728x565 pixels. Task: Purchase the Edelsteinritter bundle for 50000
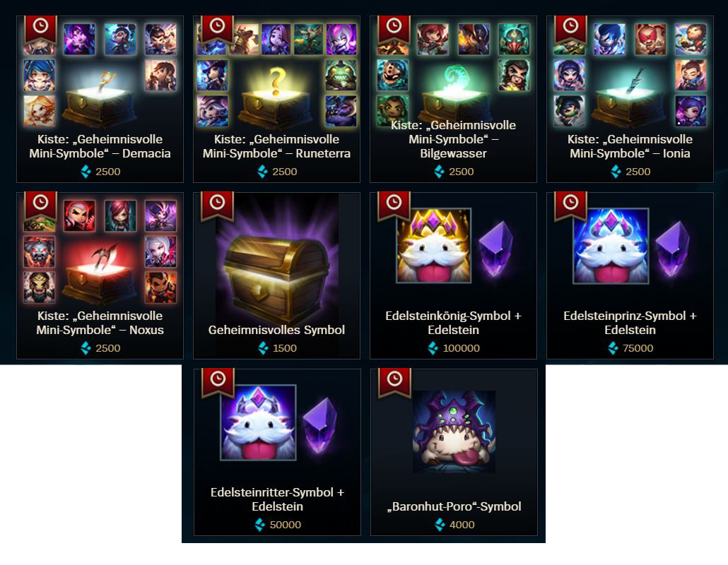(x=278, y=525)
